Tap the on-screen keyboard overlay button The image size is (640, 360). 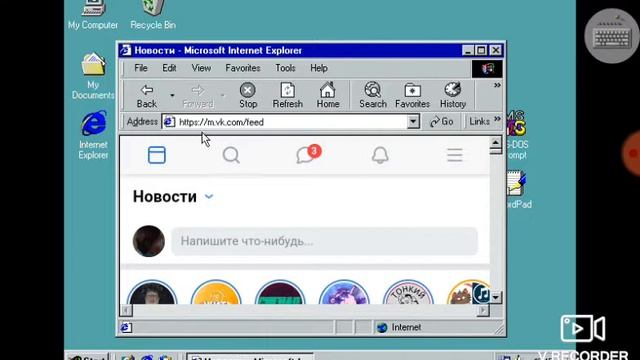click(x=611, y=36)
